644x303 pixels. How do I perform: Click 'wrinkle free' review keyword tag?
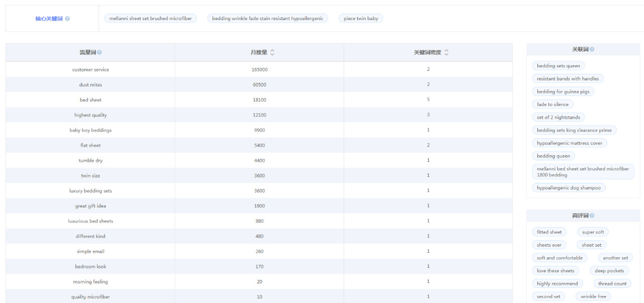[x=593, y=296]
